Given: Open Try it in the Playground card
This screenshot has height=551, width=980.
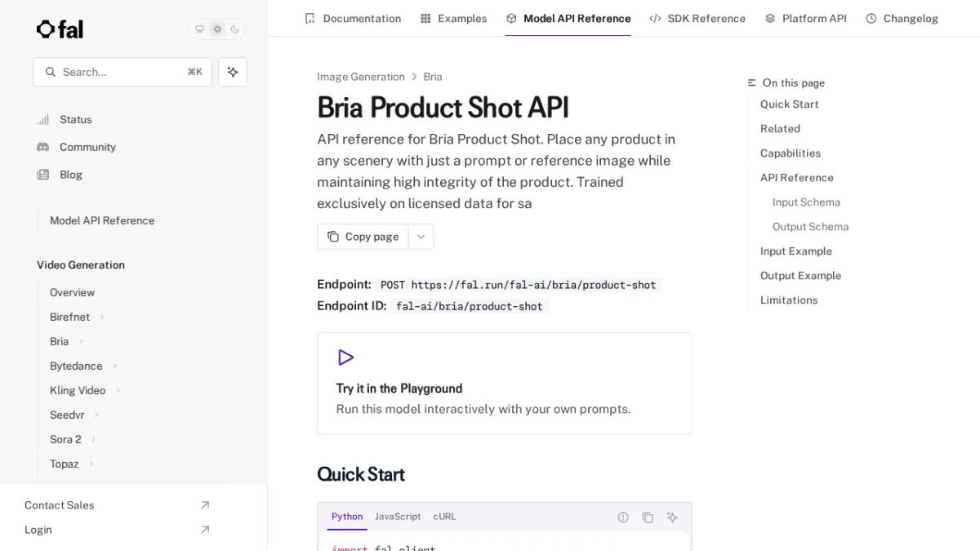Looking at the screenshot, I should tap(504, 383).
